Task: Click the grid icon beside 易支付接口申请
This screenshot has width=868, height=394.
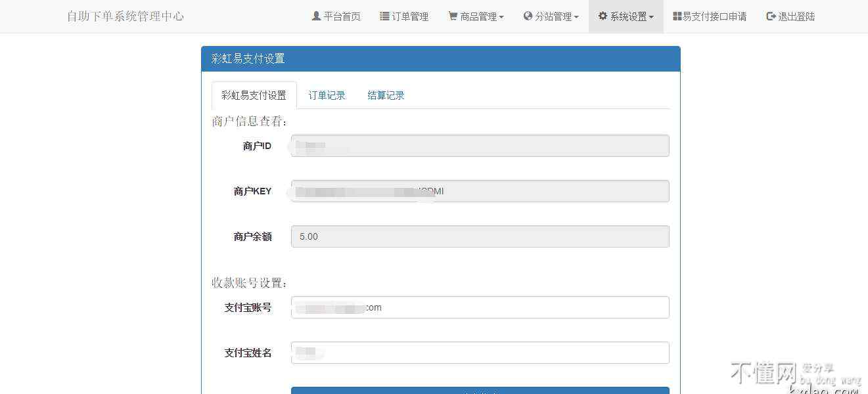Action: pos(677,16)
